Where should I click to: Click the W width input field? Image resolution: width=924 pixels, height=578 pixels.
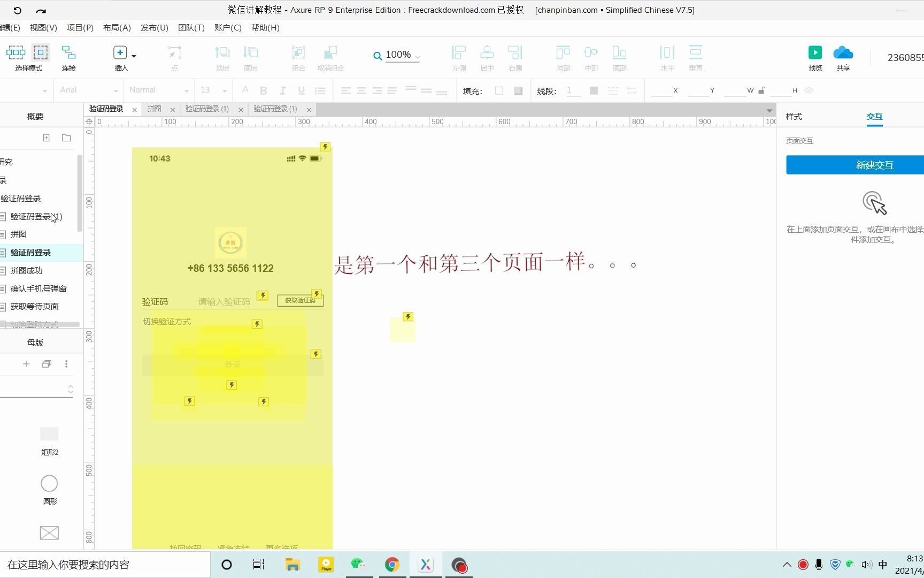[735, 90]
